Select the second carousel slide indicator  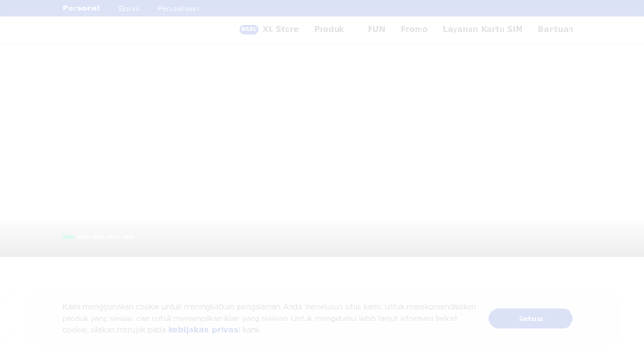(x=83, y=237)
